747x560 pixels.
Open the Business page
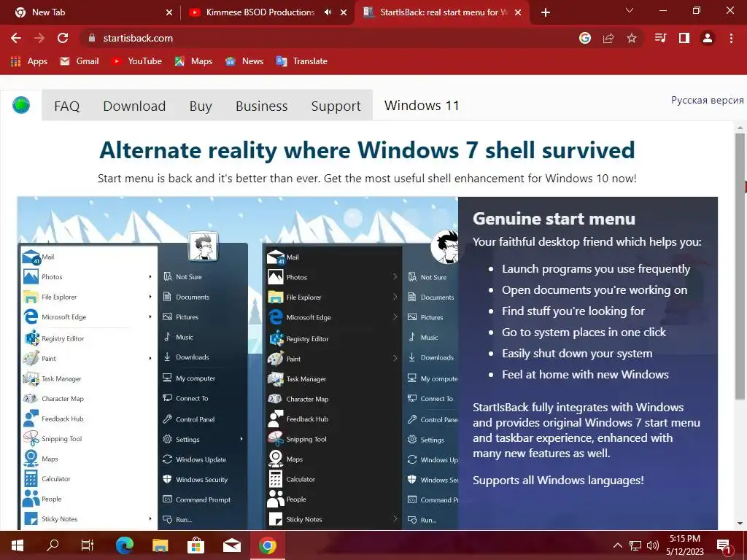pos(262,106)
